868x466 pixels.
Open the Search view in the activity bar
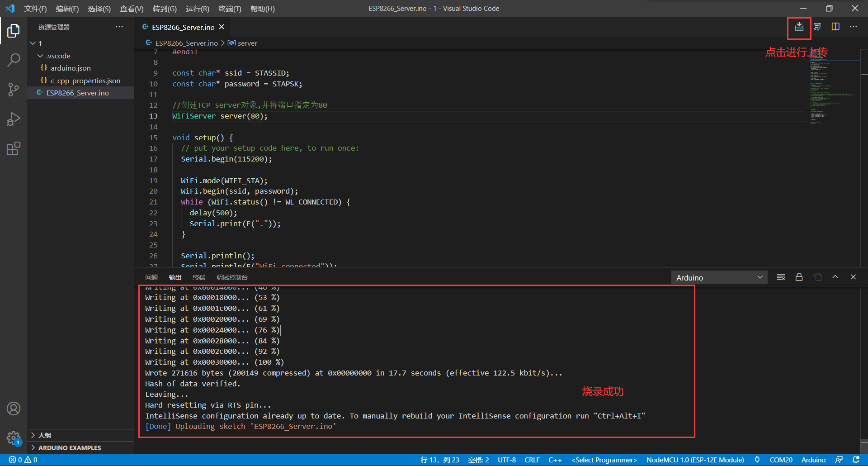tap(14, 60)
